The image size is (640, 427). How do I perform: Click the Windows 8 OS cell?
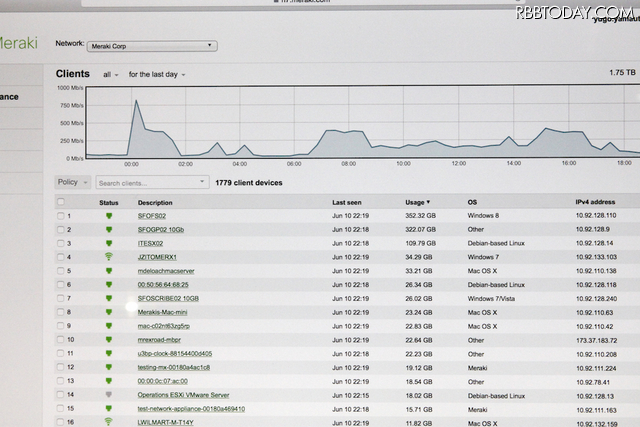(x=483, y=216)
